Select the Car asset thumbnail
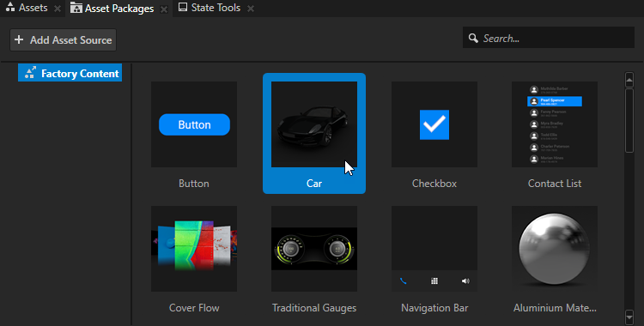 (314, 124)
